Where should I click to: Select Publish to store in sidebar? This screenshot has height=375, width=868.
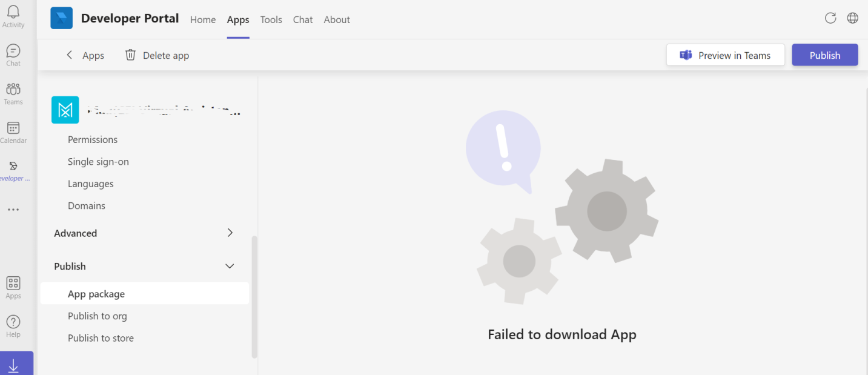pyautogui.click(x=101, y=337)
